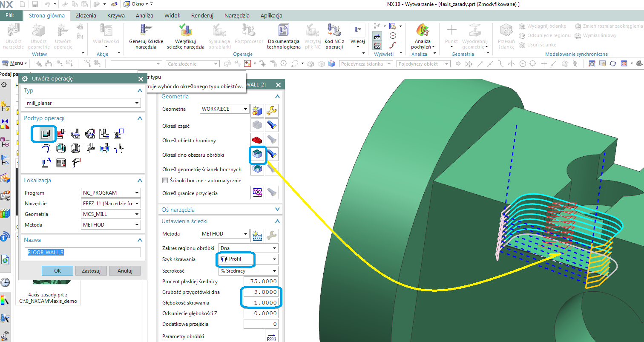Open the Geometria MCS_MILL dropdown
The image size is (644, 342).
coord(111,214)
